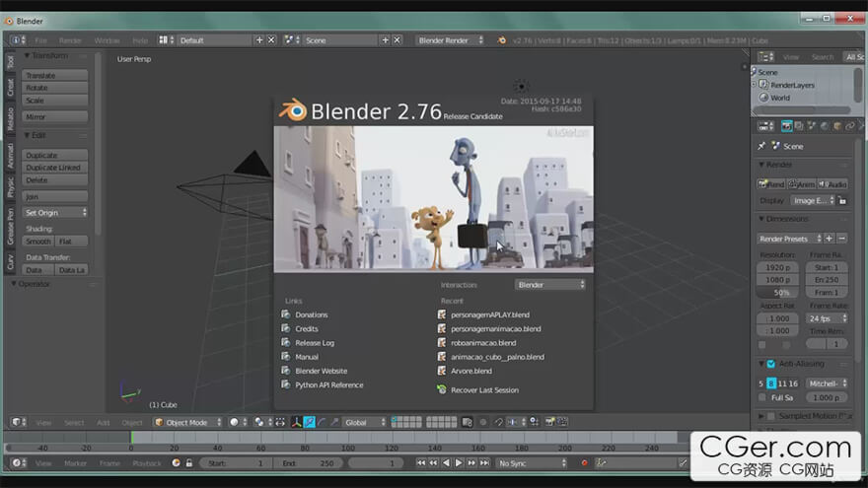Viewport: 868px width, 488px height.
Task: Click the splash screen artwork image
Action: pyautogui.click(x=433, y=198)
